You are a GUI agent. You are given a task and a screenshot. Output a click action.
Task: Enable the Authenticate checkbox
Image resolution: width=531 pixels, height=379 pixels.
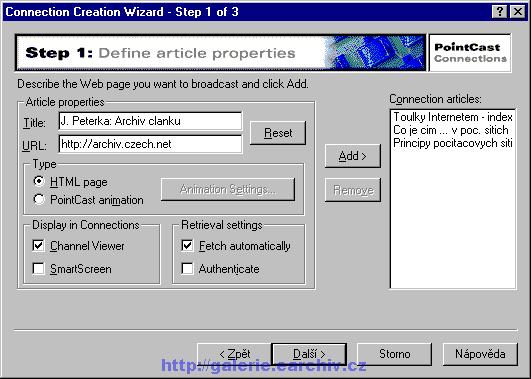[x=187, y=269]
